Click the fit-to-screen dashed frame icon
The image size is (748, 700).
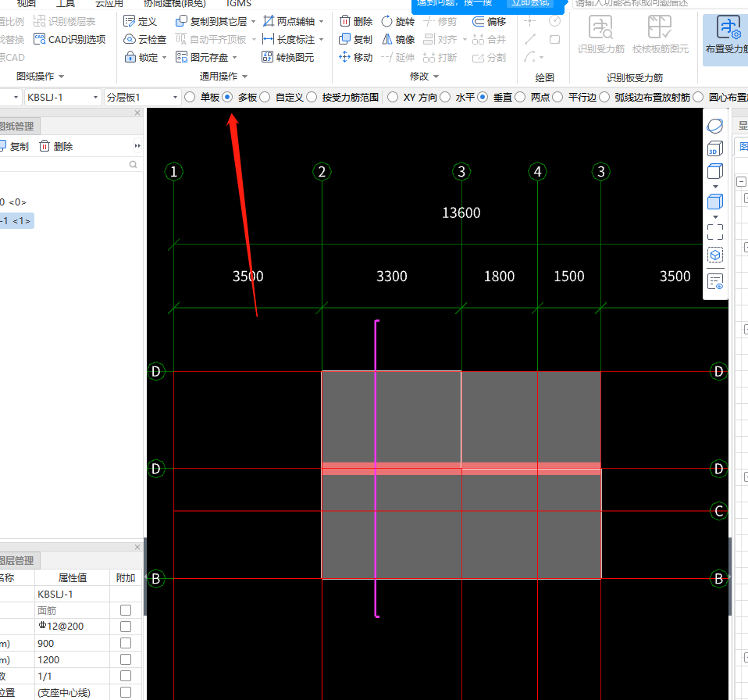tap(715, 232)
